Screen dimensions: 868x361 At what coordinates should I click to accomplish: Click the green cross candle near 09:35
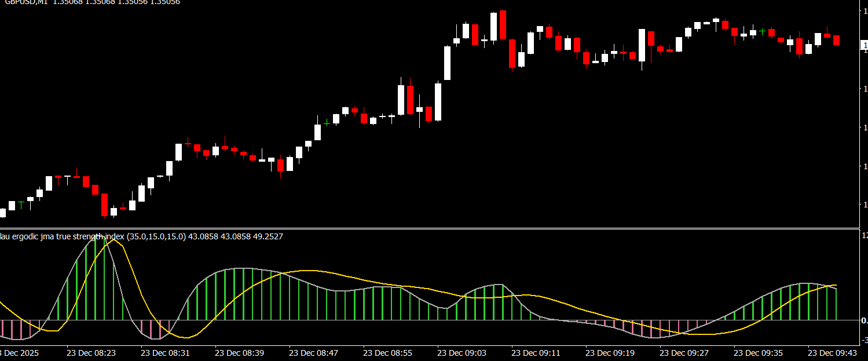(763, 31)
